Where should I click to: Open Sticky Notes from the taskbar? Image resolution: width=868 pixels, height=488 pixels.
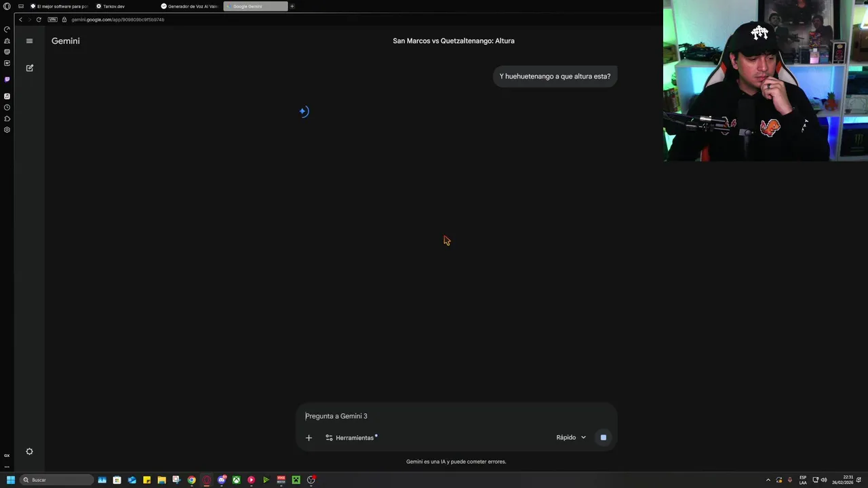click(146, 480)
